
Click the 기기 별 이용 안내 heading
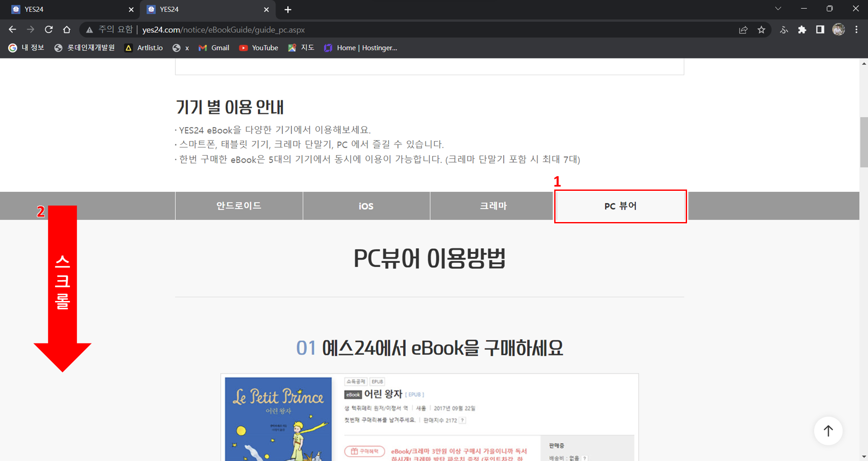[x=230, y=107]
